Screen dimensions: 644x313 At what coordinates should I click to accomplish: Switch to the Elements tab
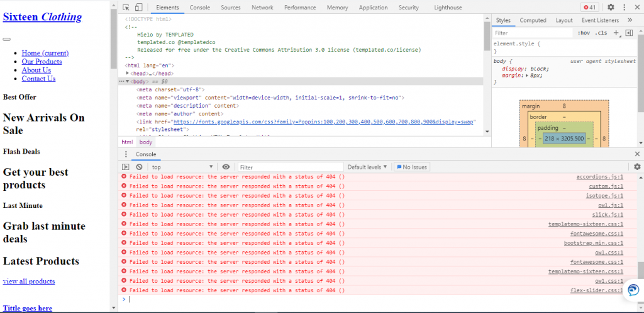pos(167,8)
